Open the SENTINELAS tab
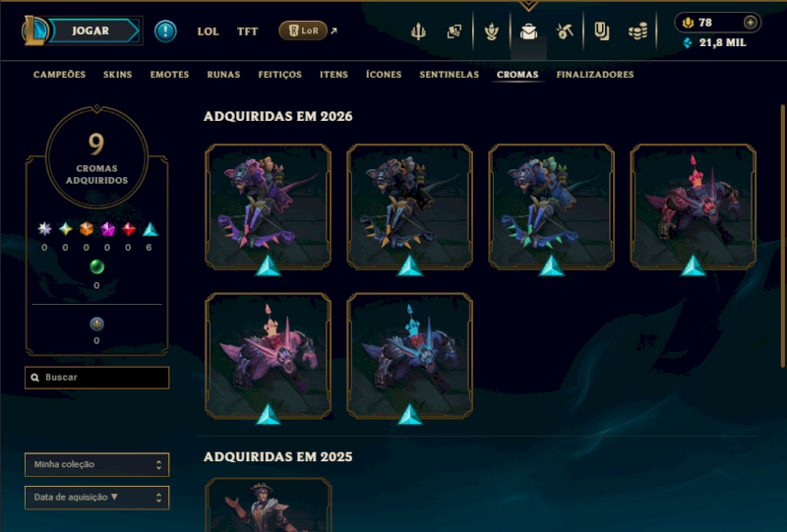Viewport: 787px width, 532px height. coord(450,75)
